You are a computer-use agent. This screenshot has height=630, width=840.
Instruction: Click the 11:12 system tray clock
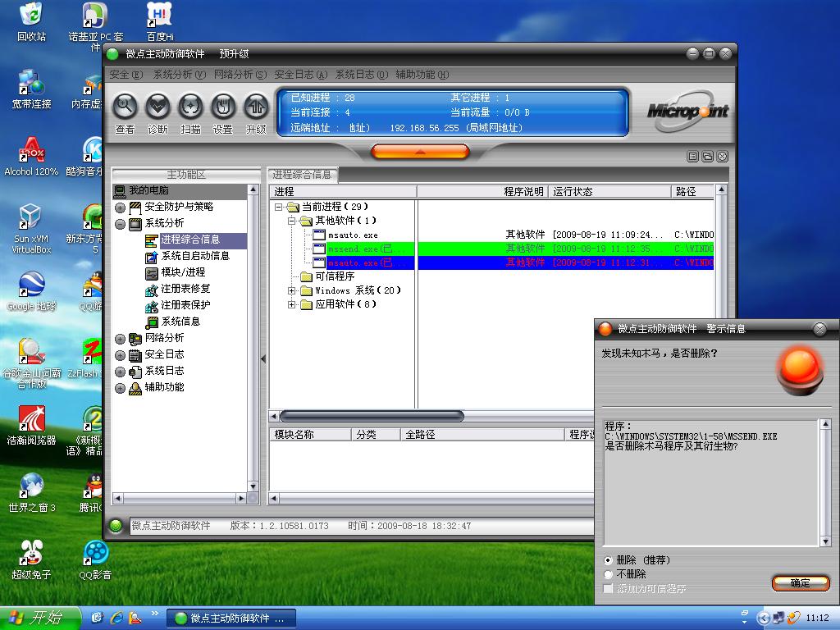click(818, 619)
